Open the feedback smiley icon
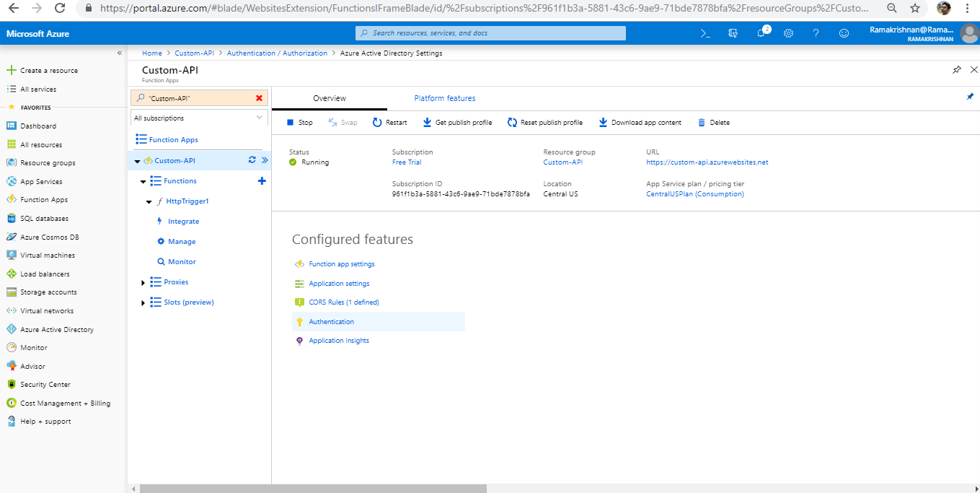This screenshot has width=980, height=493. pyautogui.click(x=844, y=33)
